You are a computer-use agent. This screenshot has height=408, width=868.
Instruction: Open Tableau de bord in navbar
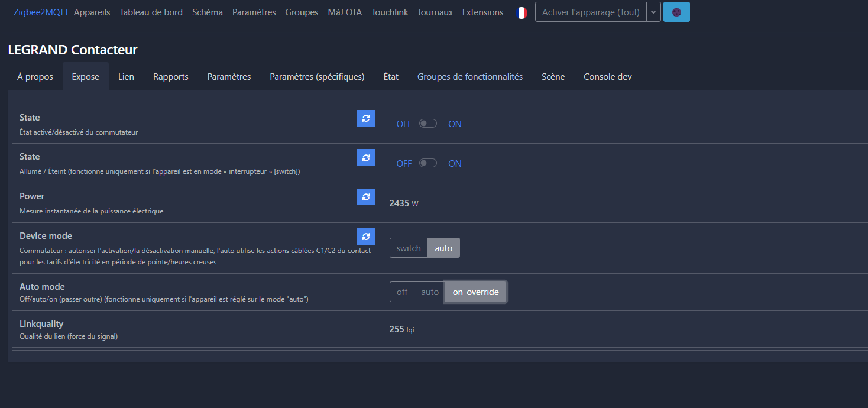pyautogui.click(x=151, y=12)
